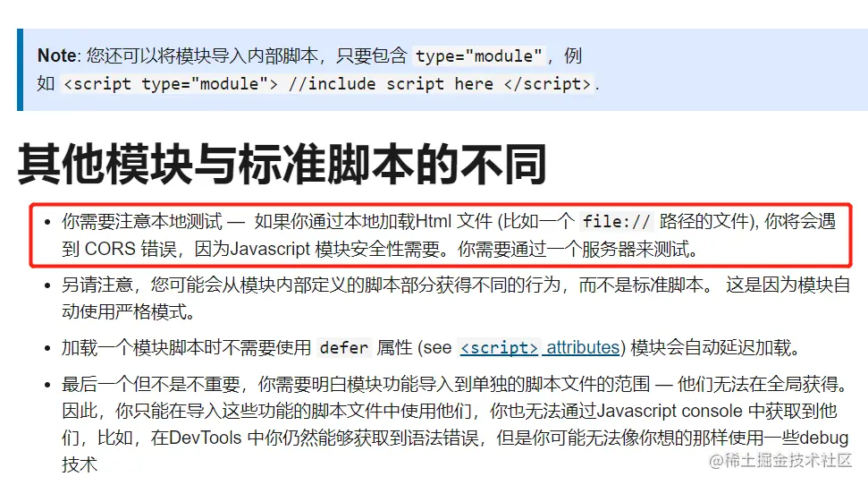
Task: Click the inline code file://
Action: (x=616, y=222)
